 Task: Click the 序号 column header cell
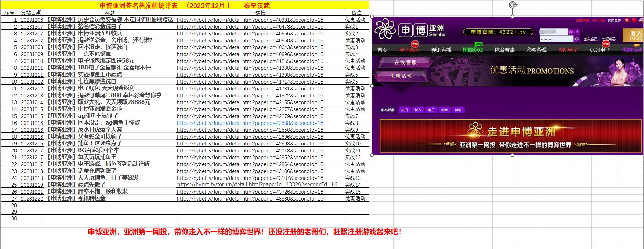(x=9, y=13)
